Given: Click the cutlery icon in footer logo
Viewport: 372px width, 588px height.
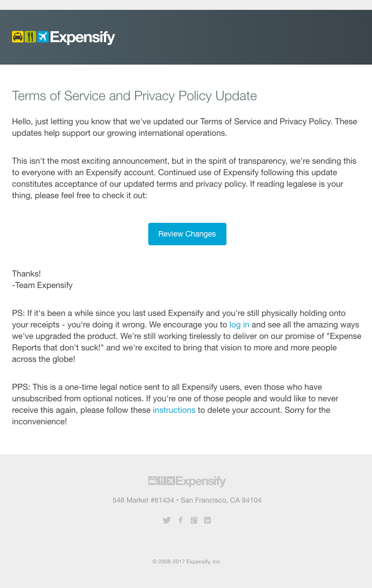Looking at the screenshot, I should 162,481.
